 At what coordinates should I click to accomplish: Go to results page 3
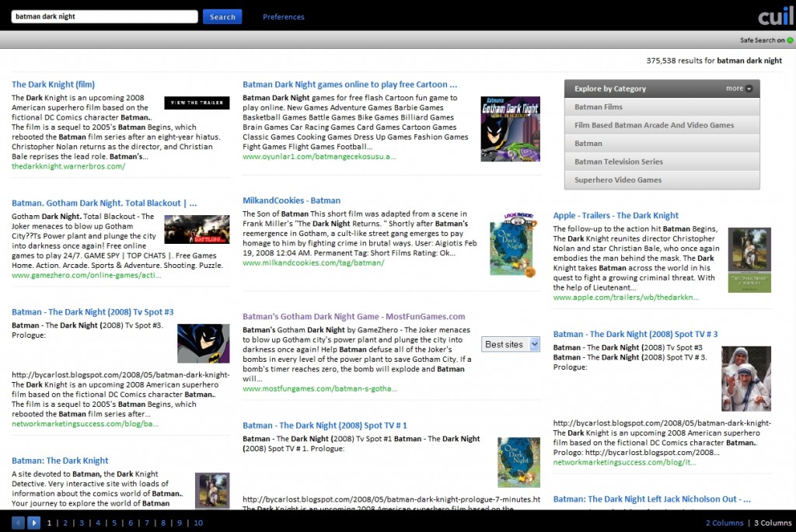tap(81, 523)
